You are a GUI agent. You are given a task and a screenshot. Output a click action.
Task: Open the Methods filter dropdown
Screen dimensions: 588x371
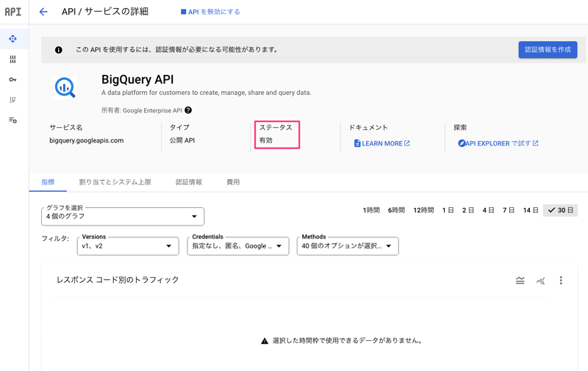click(348, 246)
